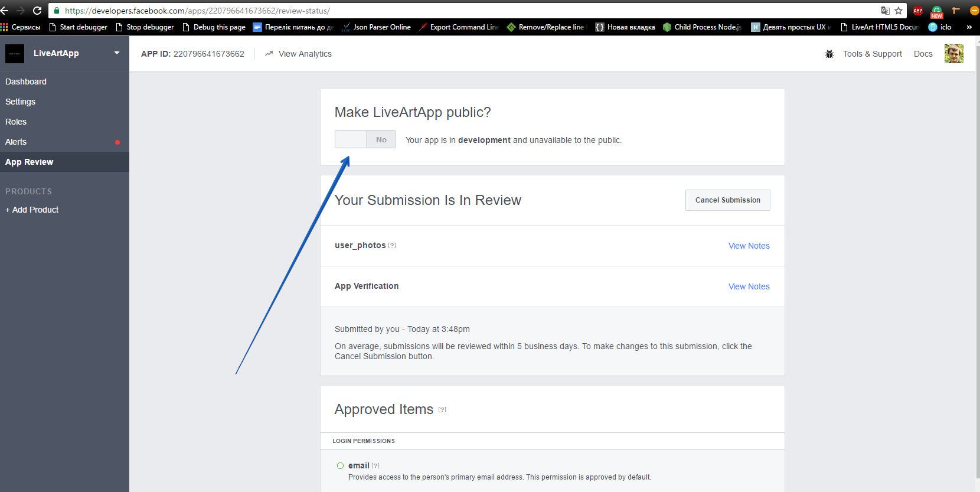Click the browser back arrow
The height and width of the screenshot is (492, 980).
coord(5,11)
